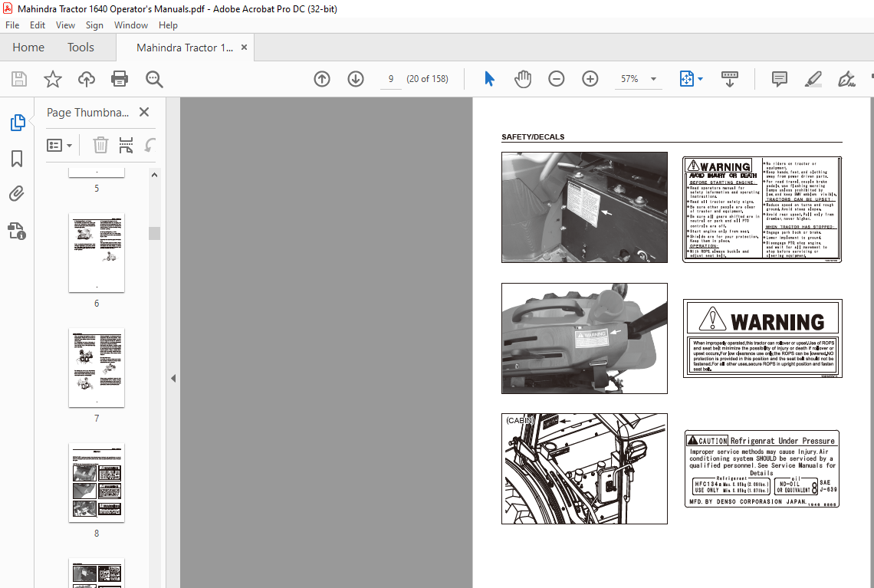Image resolution: width=874 pixels, height=588 pixels.
Task: Open the Page Thumbnails sidebar icon
Action: tap(18, 122)
